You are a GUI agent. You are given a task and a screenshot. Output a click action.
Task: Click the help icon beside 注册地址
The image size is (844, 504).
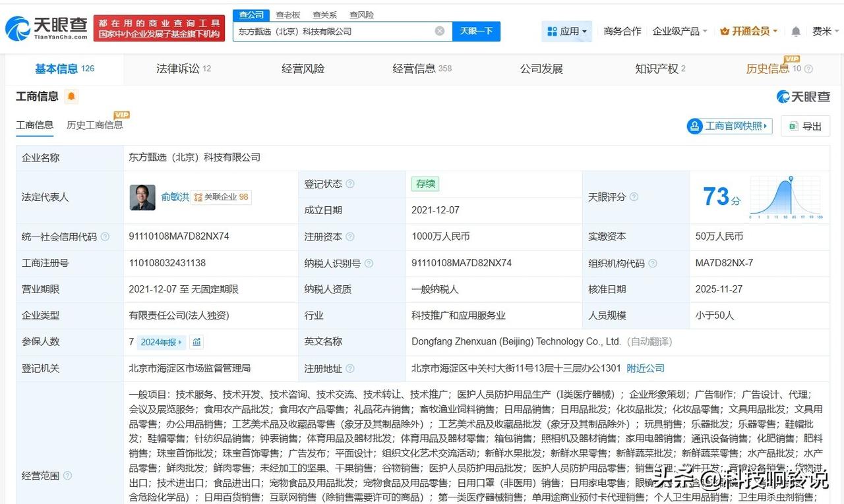[x=350, y=368]
